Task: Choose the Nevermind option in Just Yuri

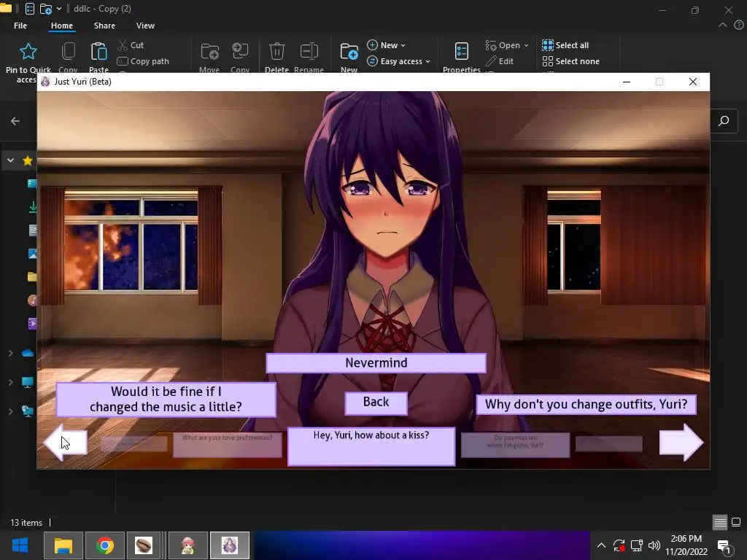Action: tap(376, 363)
